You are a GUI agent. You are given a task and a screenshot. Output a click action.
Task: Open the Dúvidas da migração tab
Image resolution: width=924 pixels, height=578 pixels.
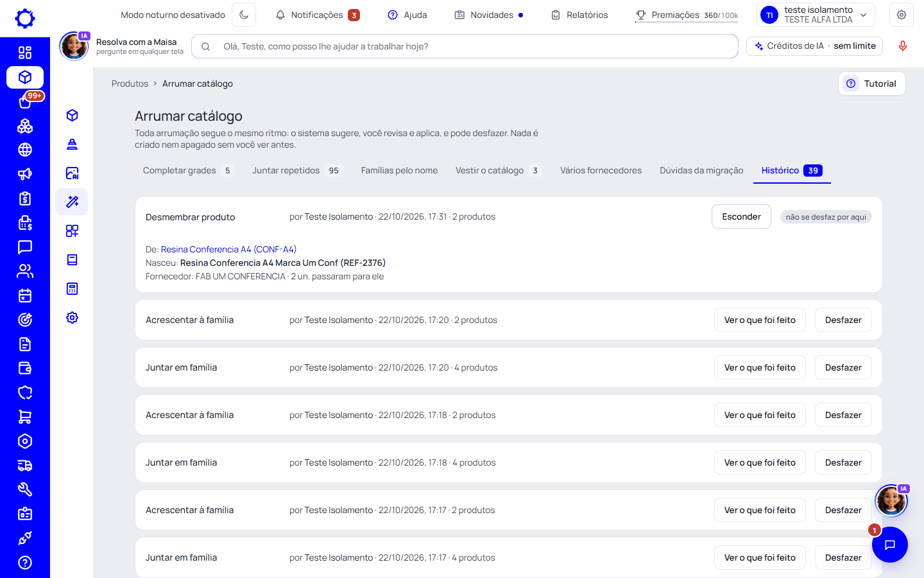coord(701,171)
